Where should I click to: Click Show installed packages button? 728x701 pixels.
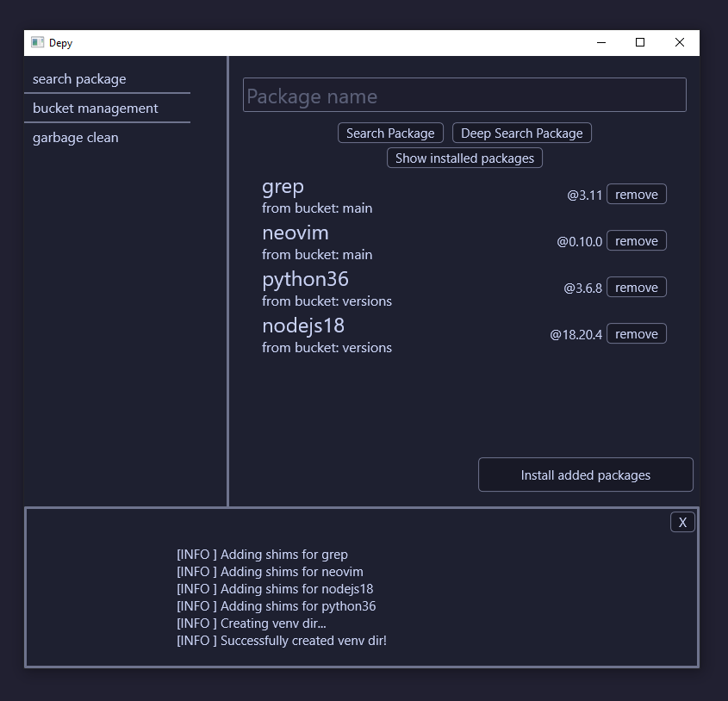464,158
